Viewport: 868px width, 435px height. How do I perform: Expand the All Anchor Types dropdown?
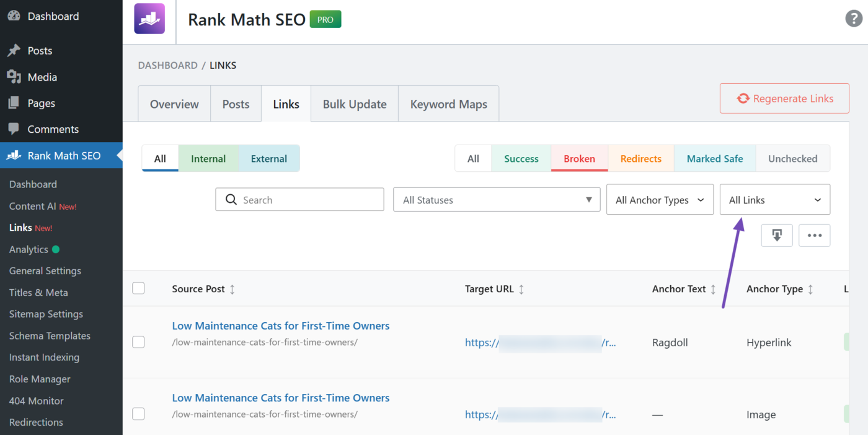point(660,199)
